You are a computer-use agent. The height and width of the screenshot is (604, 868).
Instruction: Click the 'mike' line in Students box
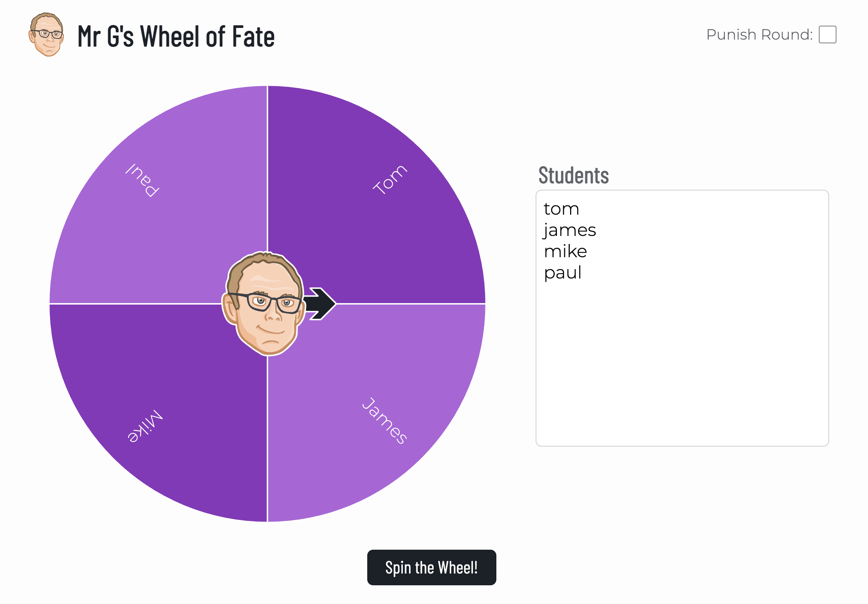[x=565, y=251]
